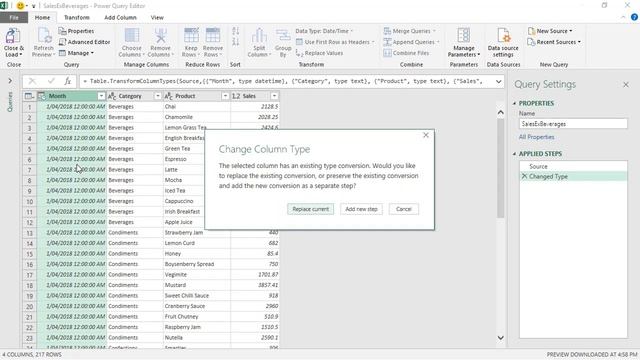
Task: Click the ribbon help question mark icon
Action: [x=634, y=17]
